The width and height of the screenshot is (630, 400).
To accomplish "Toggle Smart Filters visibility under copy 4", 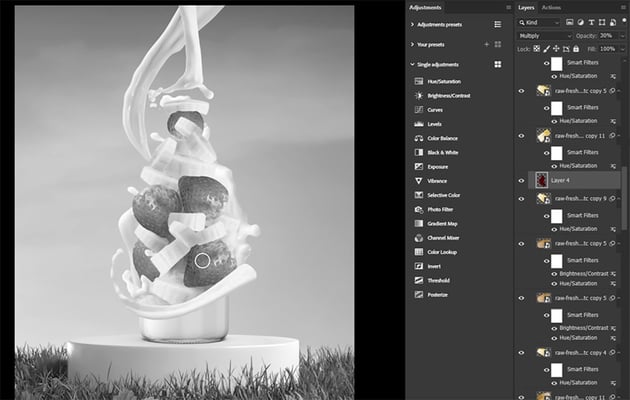I will [x=546, y=370].
